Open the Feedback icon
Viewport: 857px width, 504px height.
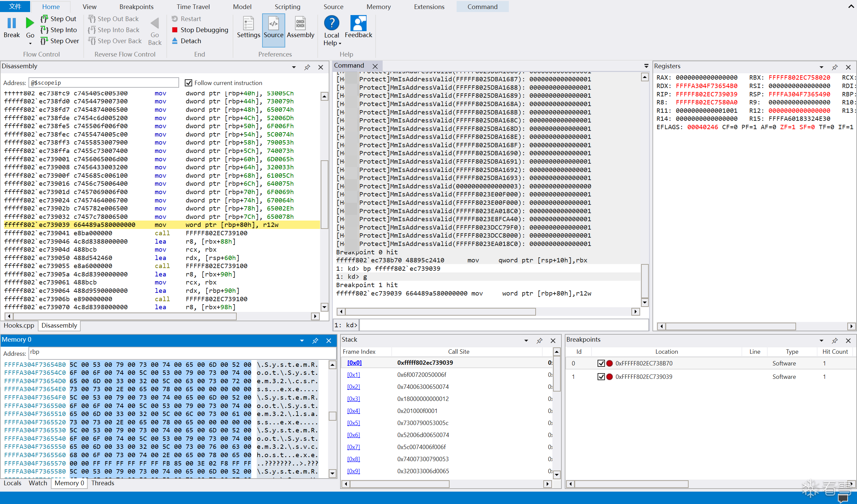click(358, 23)
